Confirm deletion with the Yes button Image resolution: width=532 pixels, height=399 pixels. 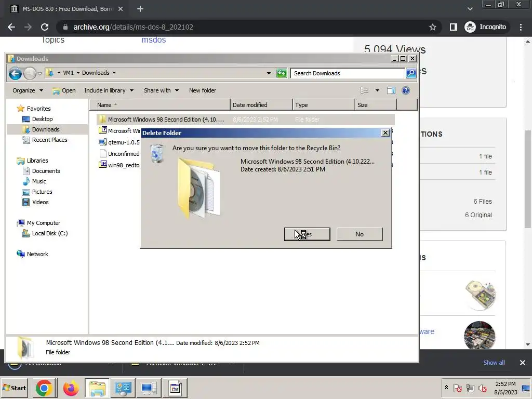coord(307,234)
